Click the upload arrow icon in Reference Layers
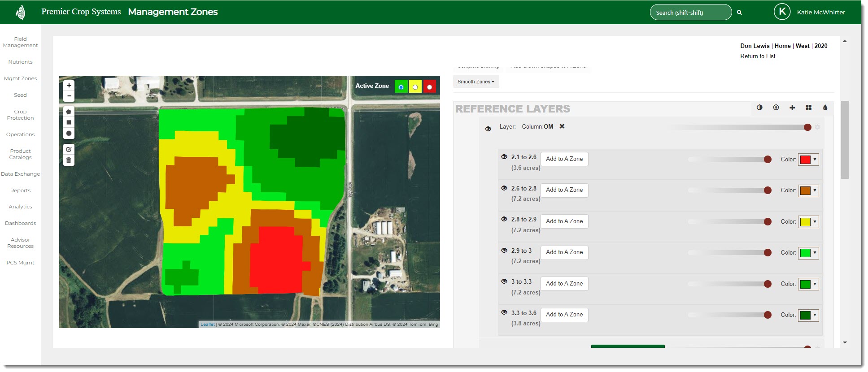The width and height of the screenshot is (868, 372). (776, 108)
